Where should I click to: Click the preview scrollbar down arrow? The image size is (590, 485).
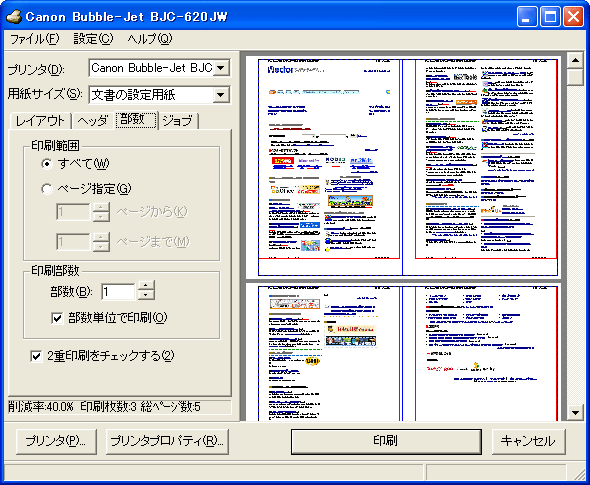pyautogui.click(x=575, y=413)
